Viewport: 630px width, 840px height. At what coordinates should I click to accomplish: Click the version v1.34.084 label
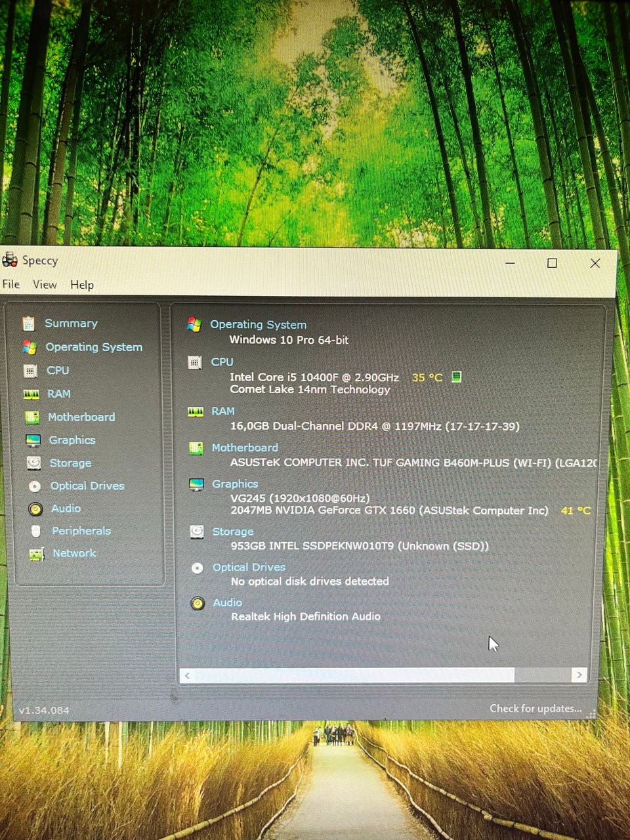click(44, 710)
